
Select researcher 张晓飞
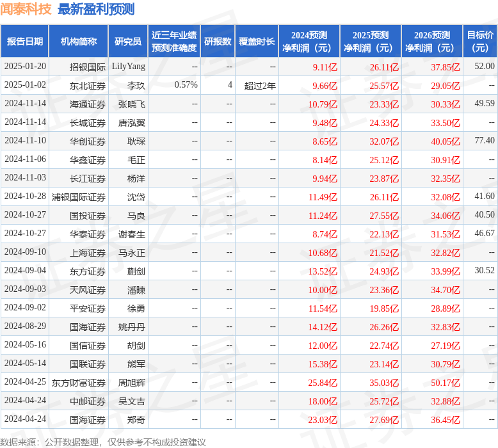click(131, 104)
